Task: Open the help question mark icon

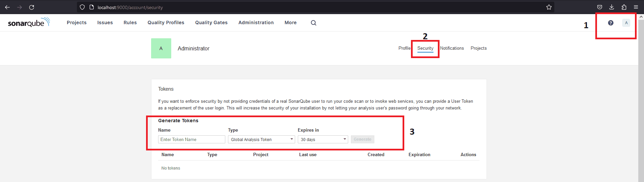Action: 610,23
